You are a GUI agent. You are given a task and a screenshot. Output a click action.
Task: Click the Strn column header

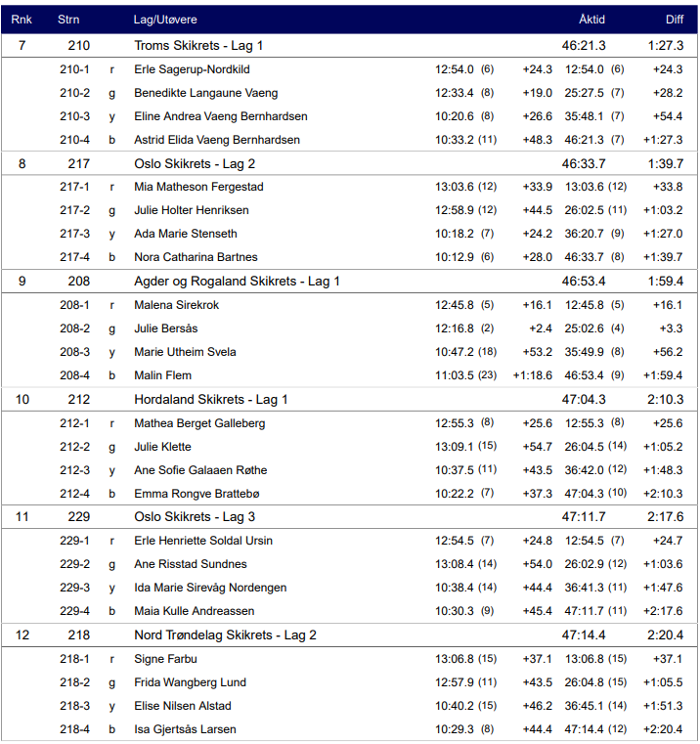69,20
